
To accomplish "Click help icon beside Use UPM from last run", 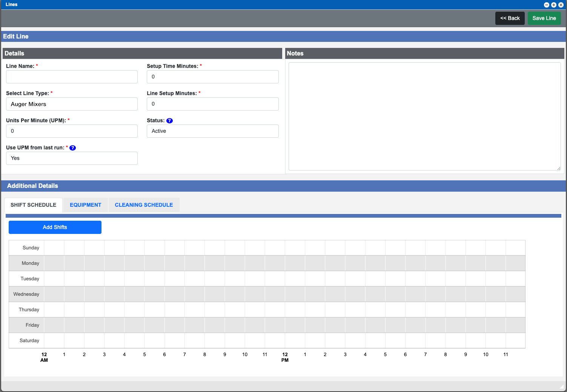I will [x=73, y=148].
